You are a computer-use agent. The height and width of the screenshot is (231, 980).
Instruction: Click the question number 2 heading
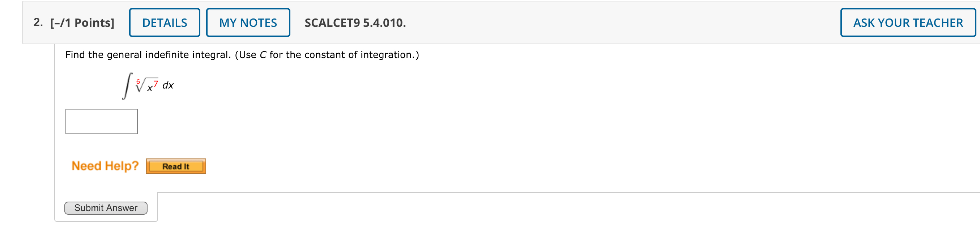37,23
